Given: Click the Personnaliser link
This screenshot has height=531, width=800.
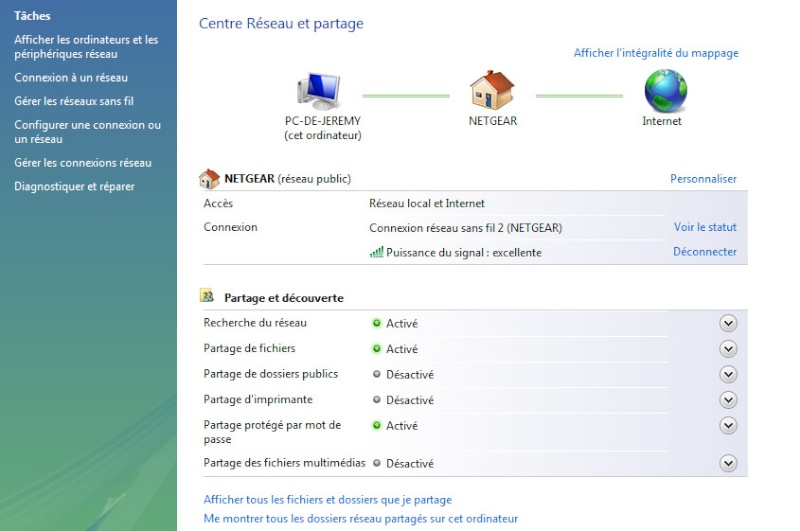Looking at the screenshot, I should [703, 179].
